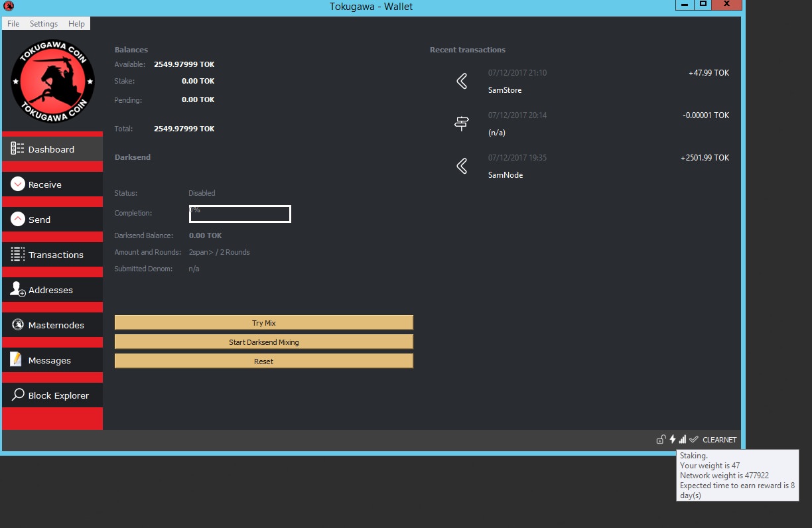
Task: Click the 07/12/2017 19:35 transaction date
Action: point(517,158)
